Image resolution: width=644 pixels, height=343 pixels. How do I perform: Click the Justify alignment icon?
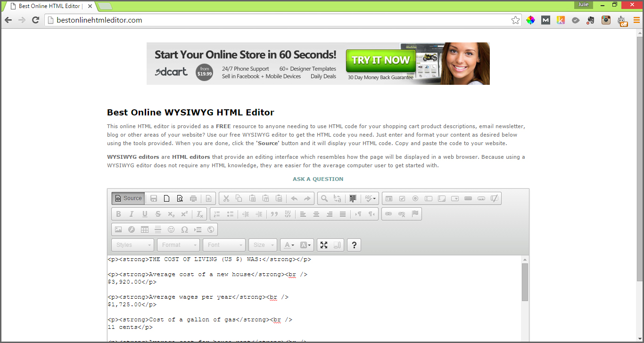point(343,214)
